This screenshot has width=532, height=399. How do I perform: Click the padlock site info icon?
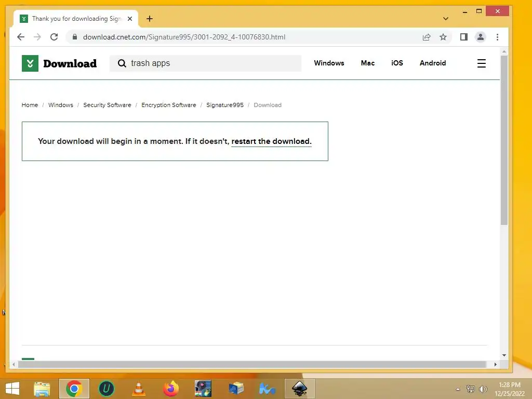[75, 37]
